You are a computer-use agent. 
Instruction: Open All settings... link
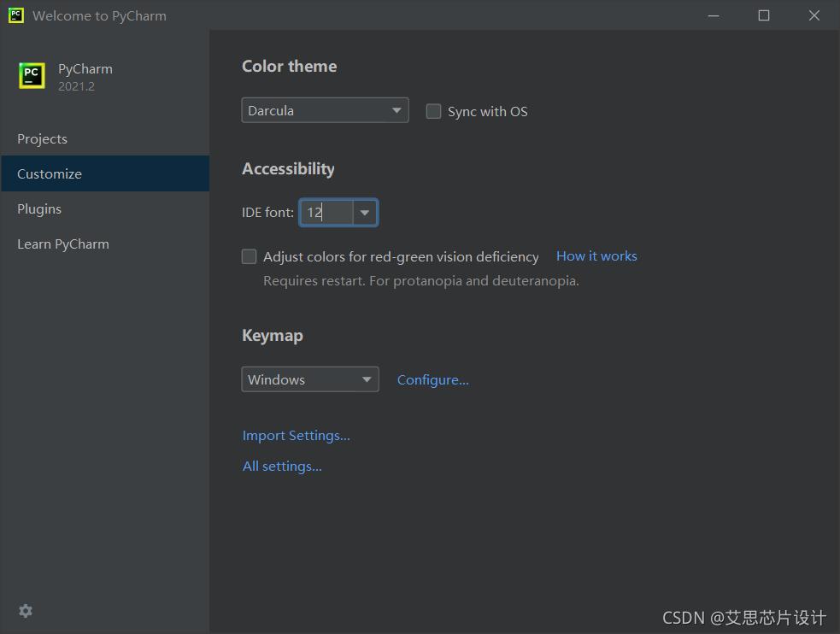pos(282,466)
